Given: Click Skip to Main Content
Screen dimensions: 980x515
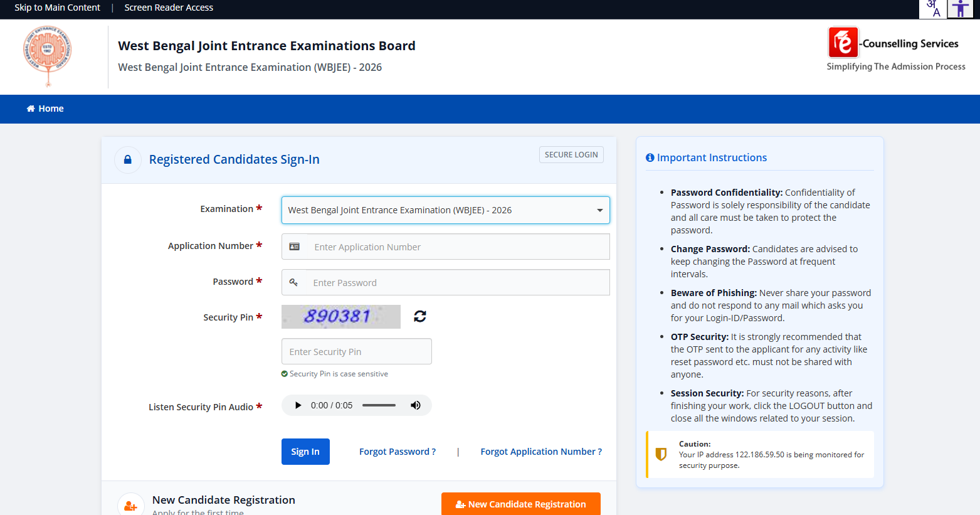Looking at the screenshot, I should (x=57, y=8).
